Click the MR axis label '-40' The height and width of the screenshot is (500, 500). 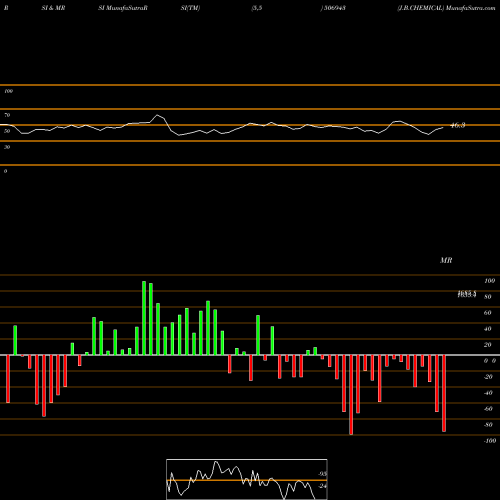(x=488, y=393)
